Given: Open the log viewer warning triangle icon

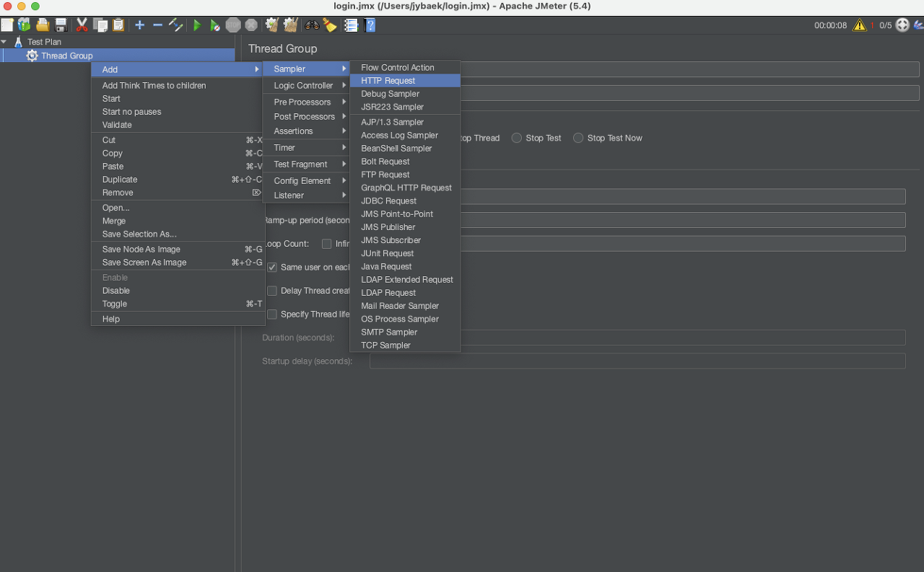Looking at the screenshot, I should click(x=859, y=25).
